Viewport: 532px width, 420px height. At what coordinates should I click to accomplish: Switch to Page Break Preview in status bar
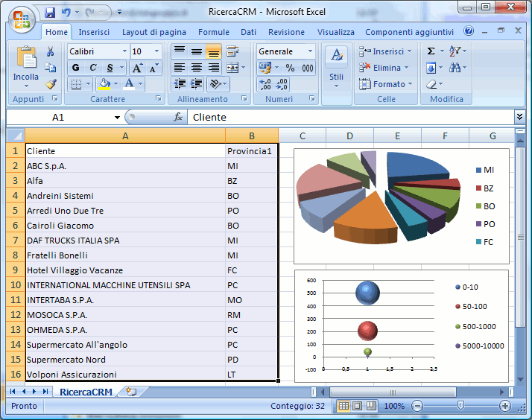pyautogui.click(x=371, y=406)
